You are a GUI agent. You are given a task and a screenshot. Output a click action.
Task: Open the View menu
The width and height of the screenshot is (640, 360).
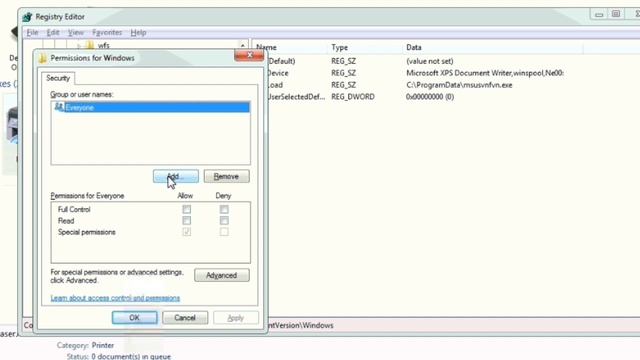(x=76, y=32)
